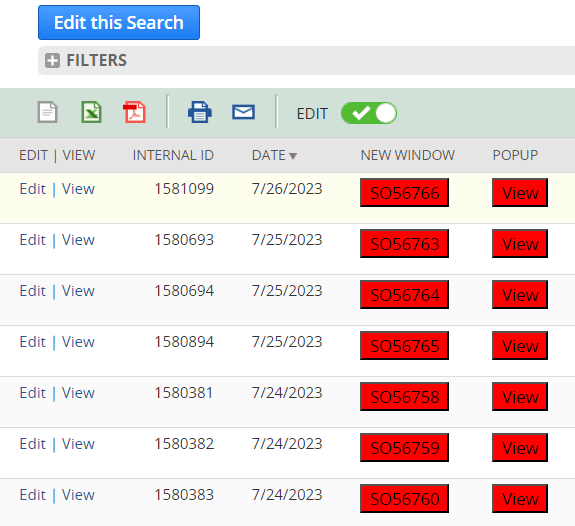Screen dimensions: 575x526
Task: Open SO56758 in a new window
Action: [404, 397]
